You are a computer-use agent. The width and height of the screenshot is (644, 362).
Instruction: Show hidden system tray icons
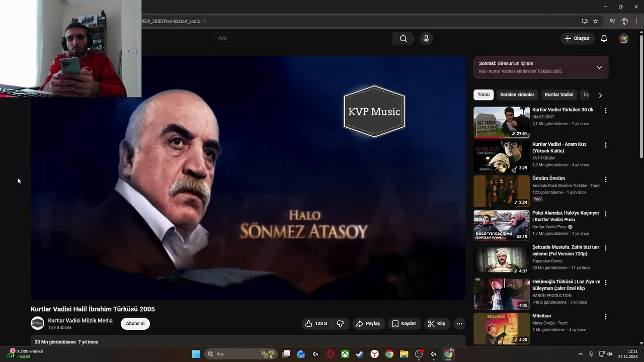pos(580,354)
